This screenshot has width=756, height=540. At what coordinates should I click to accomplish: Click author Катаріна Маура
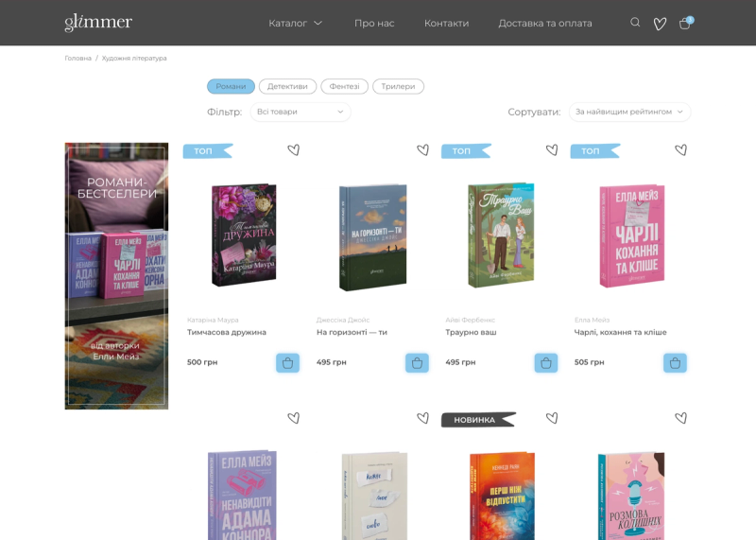click(213, 320)
